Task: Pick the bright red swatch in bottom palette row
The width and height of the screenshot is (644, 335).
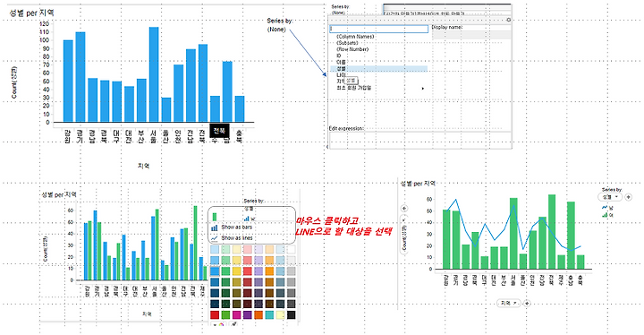Action: pos(215,314)
